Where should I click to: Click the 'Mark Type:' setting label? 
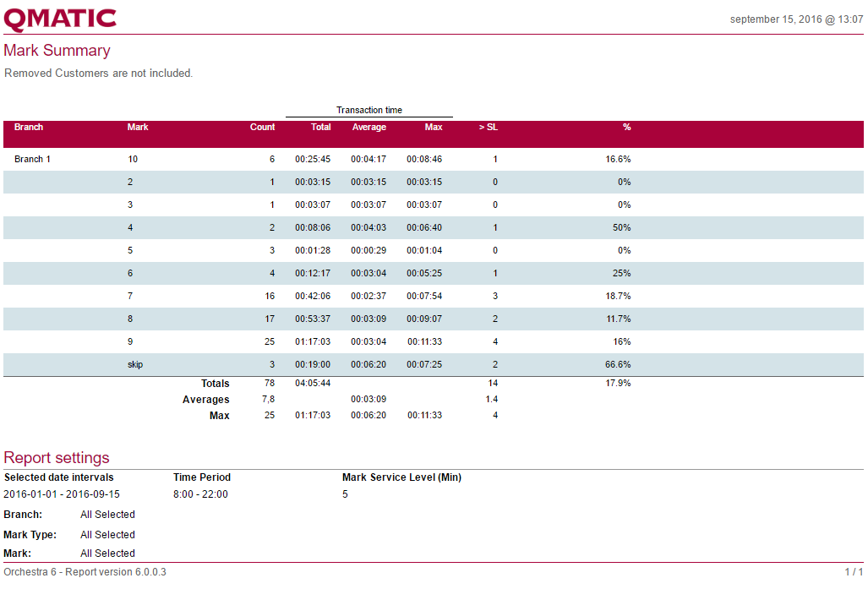(x=30, y=535)
